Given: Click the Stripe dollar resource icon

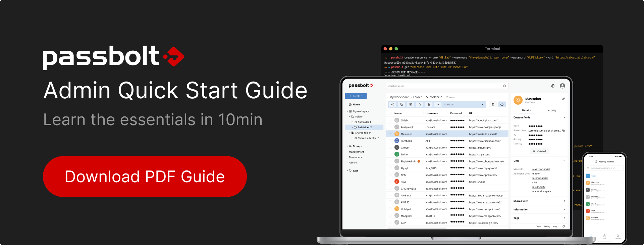Looking at the screenshot, I should 397,154.
